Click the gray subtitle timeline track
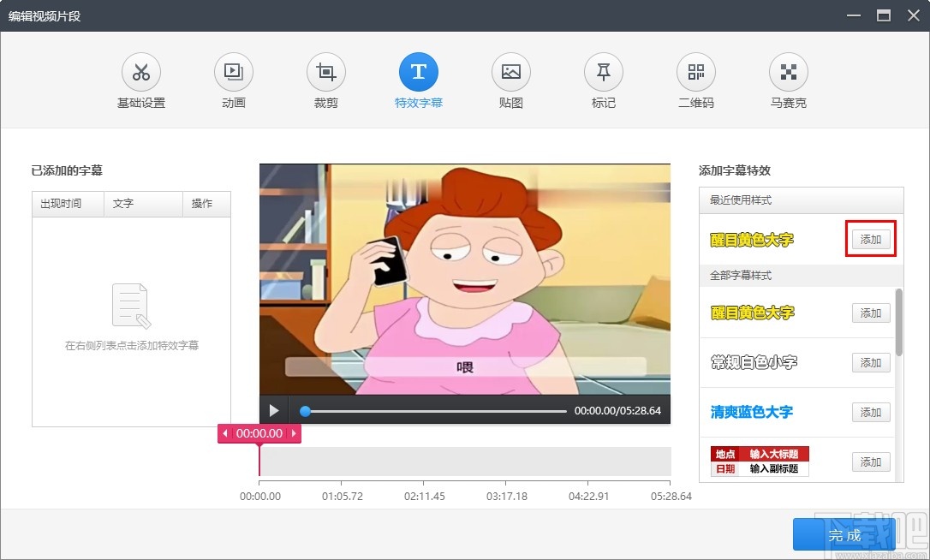This screenshot has width=930, height=560. (x=466, y=462)
